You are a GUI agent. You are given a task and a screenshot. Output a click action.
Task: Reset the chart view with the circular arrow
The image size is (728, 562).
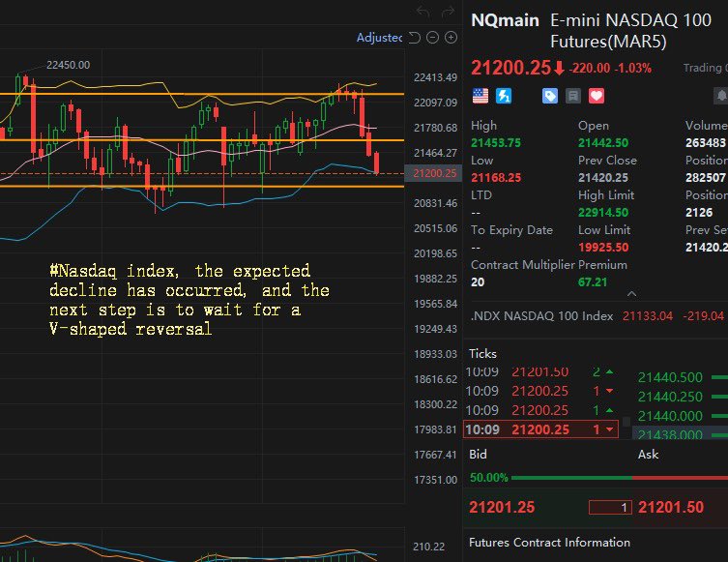[414, 38]
